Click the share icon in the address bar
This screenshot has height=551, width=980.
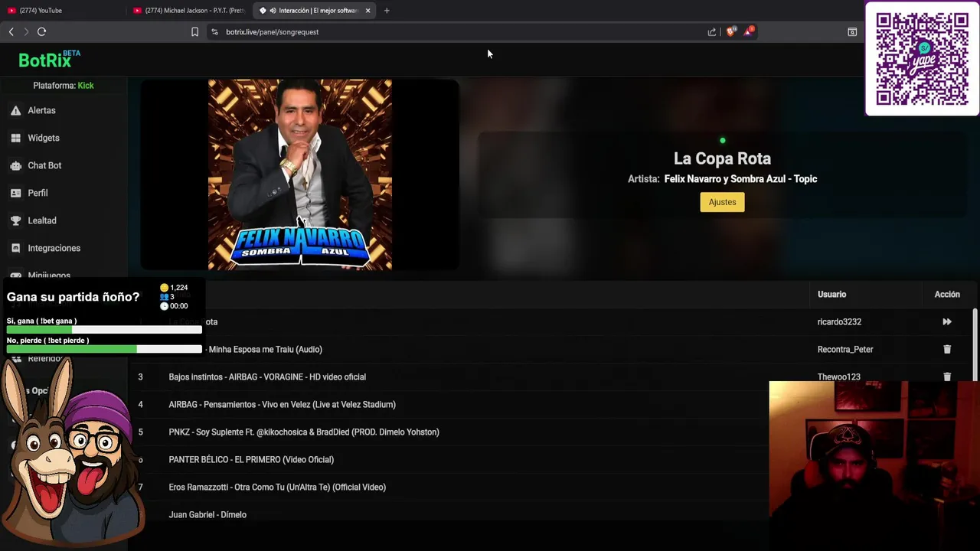coord(712,32)
